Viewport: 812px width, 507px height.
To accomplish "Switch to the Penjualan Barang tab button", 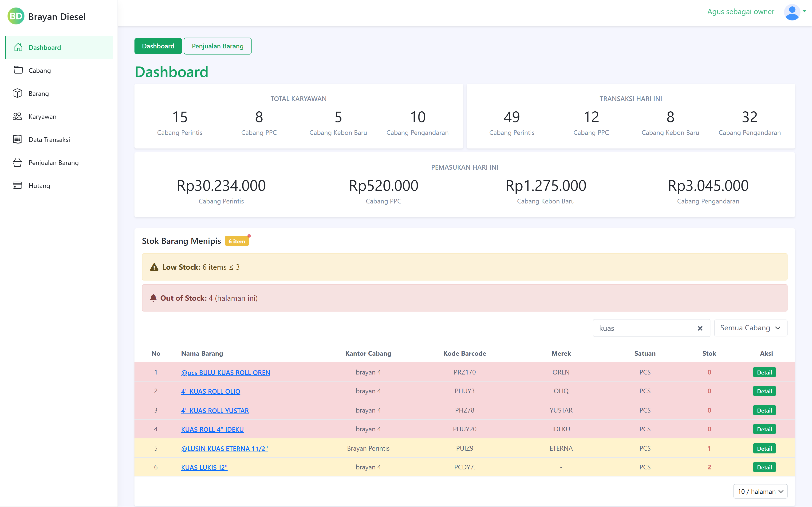I will [217, 46].
